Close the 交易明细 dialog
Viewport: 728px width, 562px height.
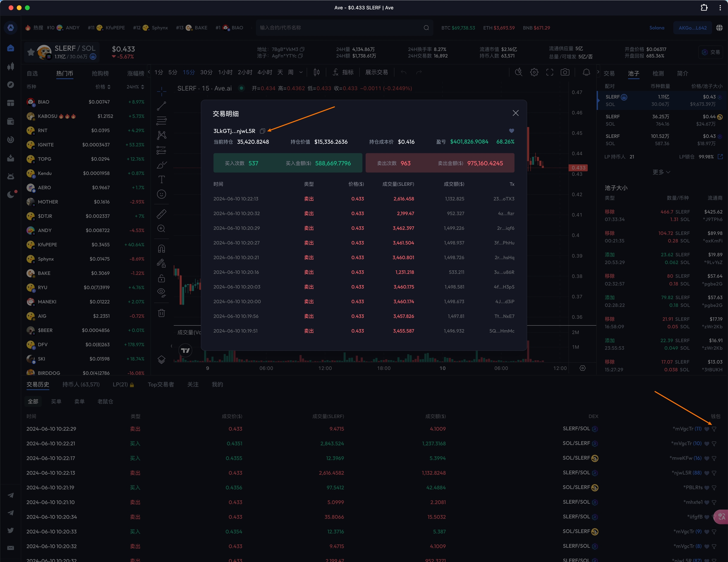point(515,113)
